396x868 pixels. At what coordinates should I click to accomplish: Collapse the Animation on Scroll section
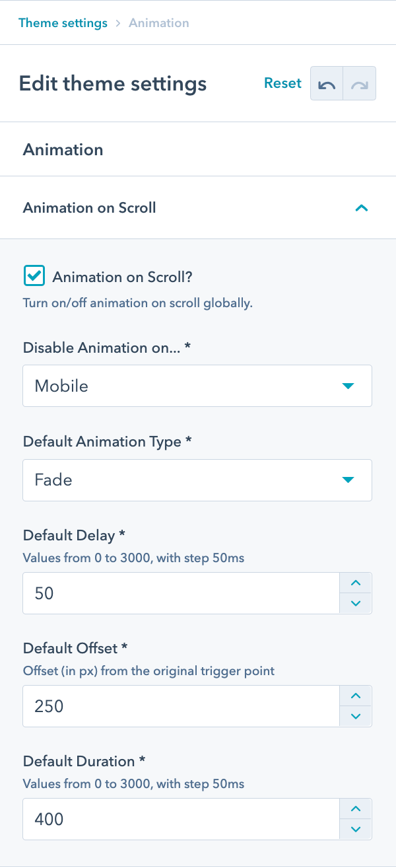coord(362,208)
